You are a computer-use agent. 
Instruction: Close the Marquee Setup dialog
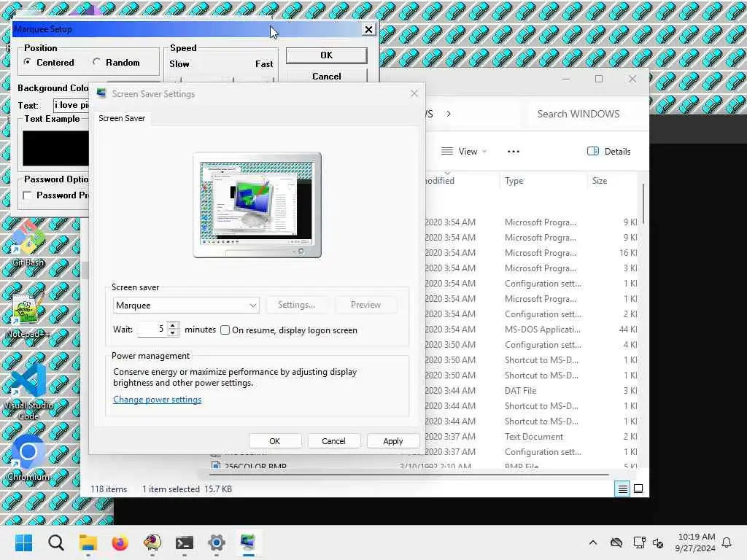point(368,29)
